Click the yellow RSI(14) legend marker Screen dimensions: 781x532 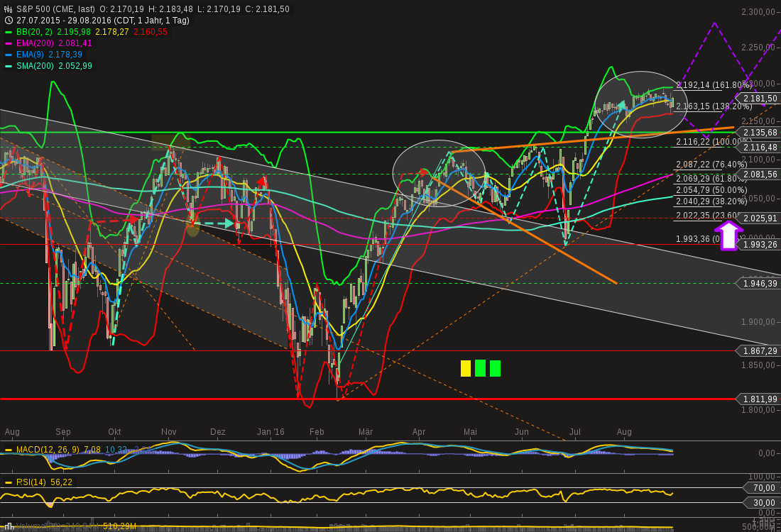point(9,482)
